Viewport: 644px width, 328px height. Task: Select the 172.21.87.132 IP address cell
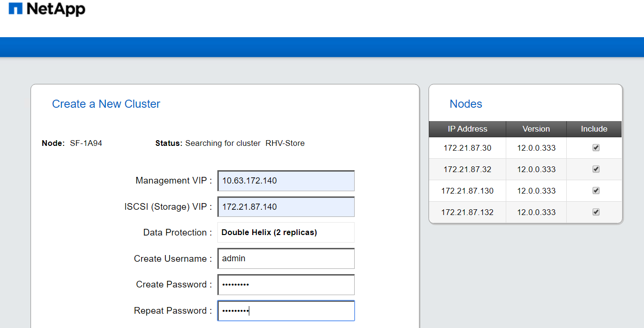(467, 212)
